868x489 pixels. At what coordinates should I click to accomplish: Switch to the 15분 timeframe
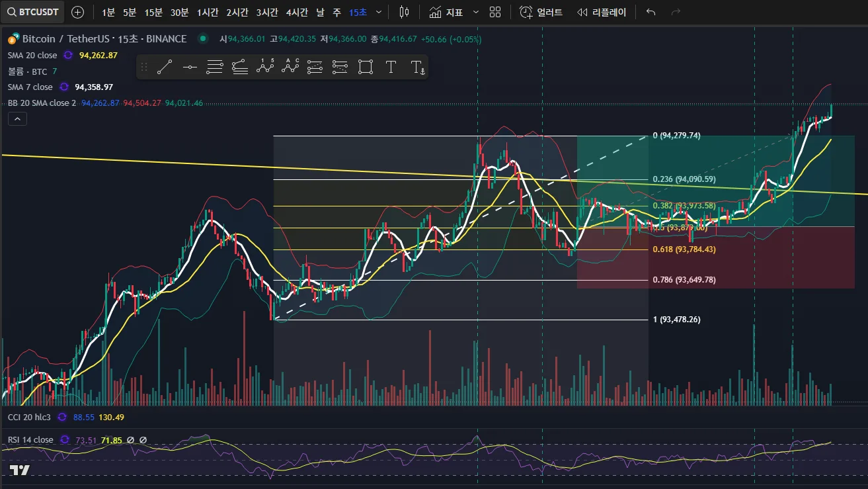click(x=153, y=13)
